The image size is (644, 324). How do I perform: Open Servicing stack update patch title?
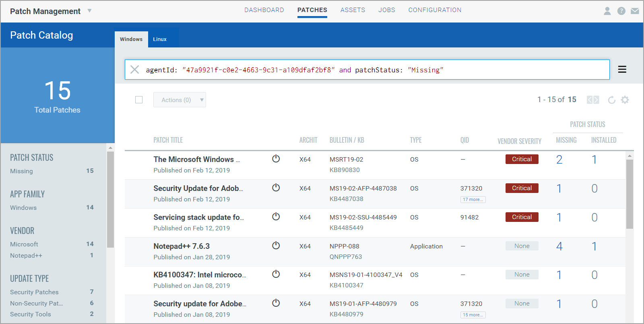pos(198,217)
